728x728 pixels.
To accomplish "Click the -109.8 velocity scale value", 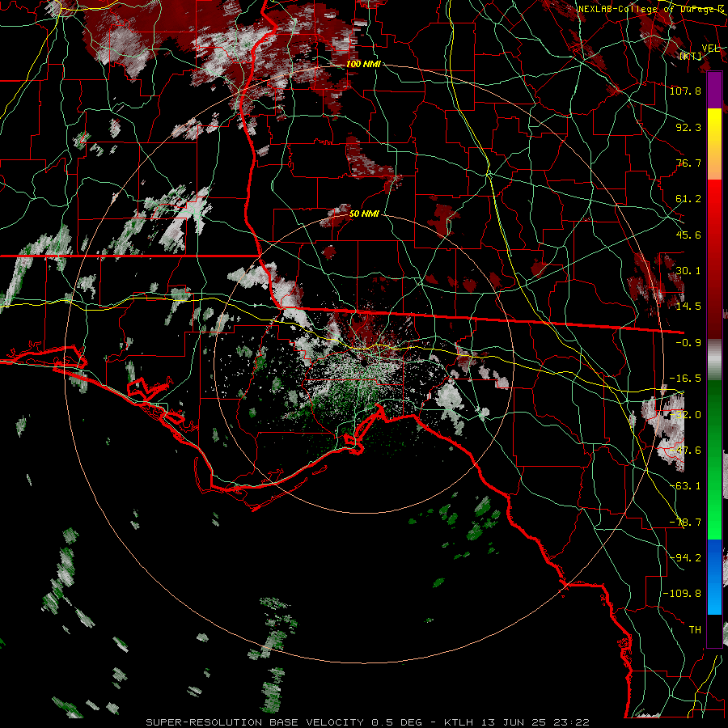I will 682,594.
